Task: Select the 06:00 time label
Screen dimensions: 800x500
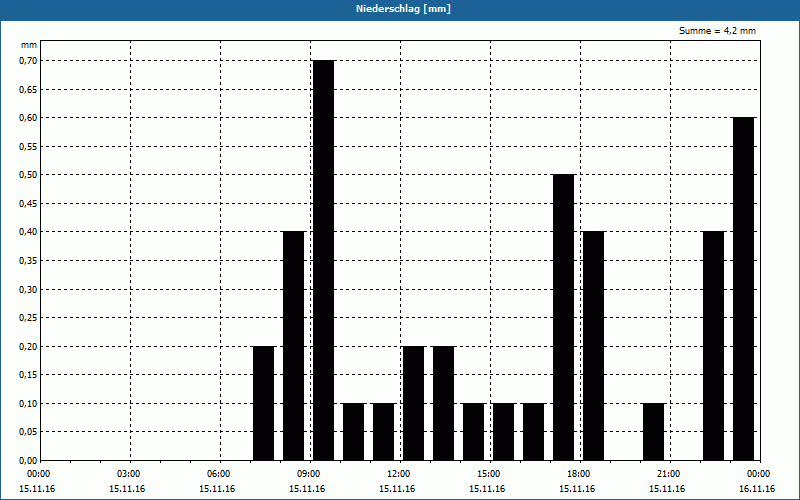Action: (x=220, y=474)
